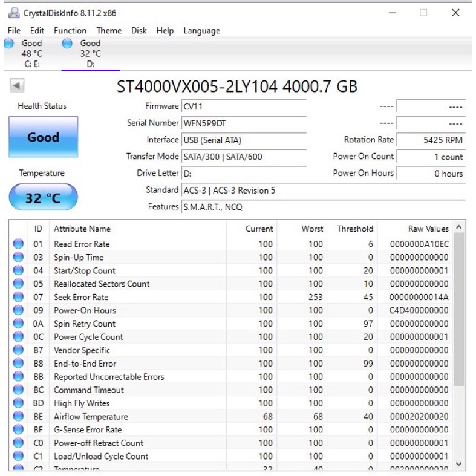The width and height of the screenshot is (476, 476).
Task: Close the CrystalDiskInfo window
Action: pos(455,13)
